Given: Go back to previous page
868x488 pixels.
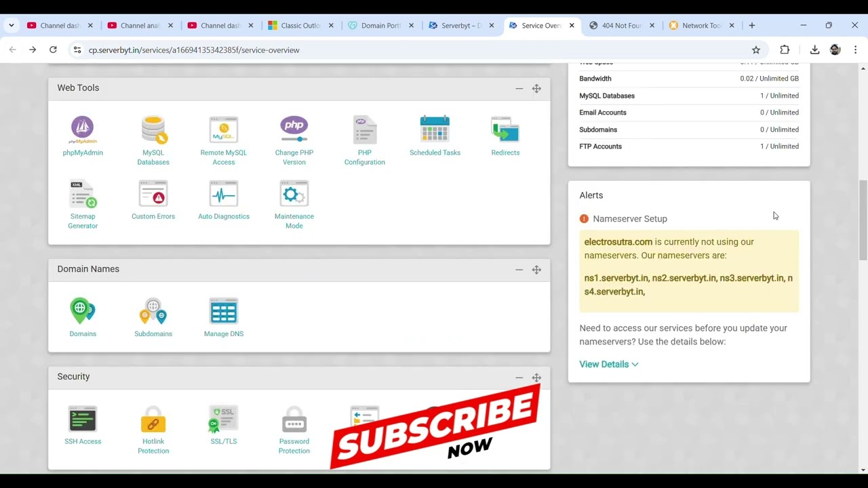Looking at the screenshot, I should [12, 50].
